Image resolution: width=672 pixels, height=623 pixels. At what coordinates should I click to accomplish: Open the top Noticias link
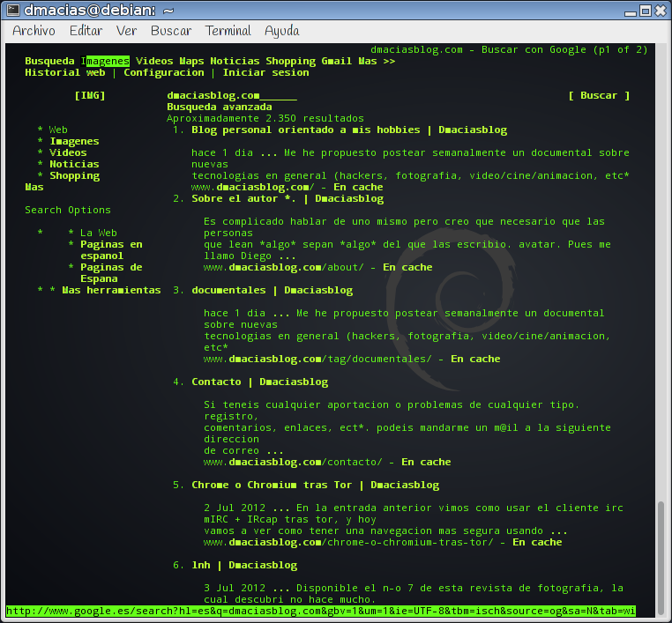(235, 61)
